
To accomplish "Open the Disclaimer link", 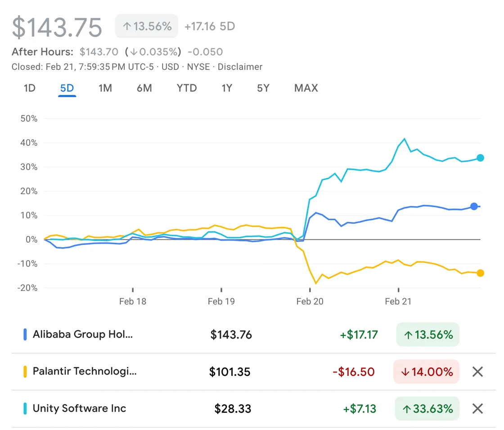I will pos(240,67).
